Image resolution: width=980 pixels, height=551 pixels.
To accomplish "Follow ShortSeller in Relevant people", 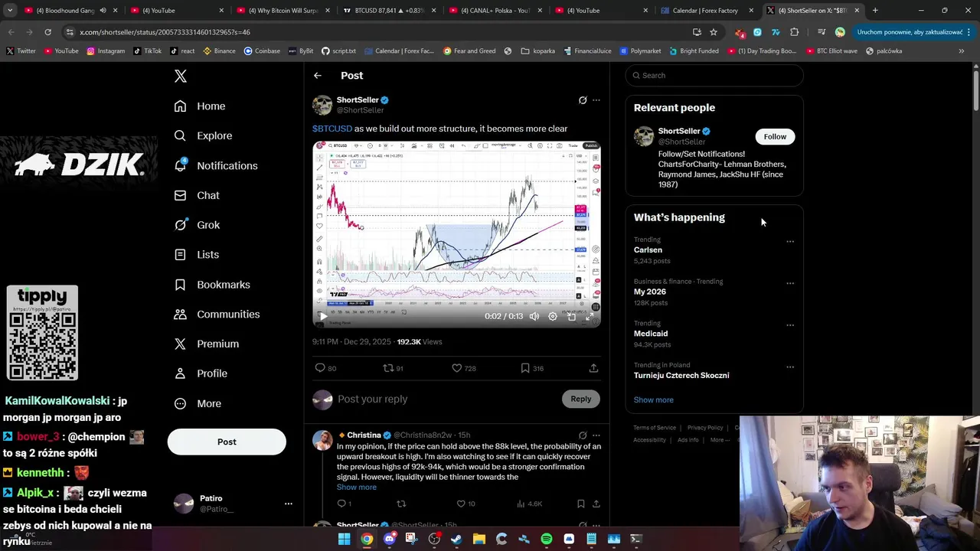I will tap(775, 137).
